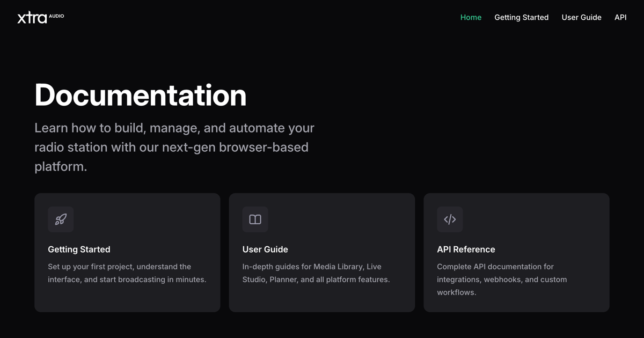
Task: Open the User Guide card title
Action: point(265,249)
